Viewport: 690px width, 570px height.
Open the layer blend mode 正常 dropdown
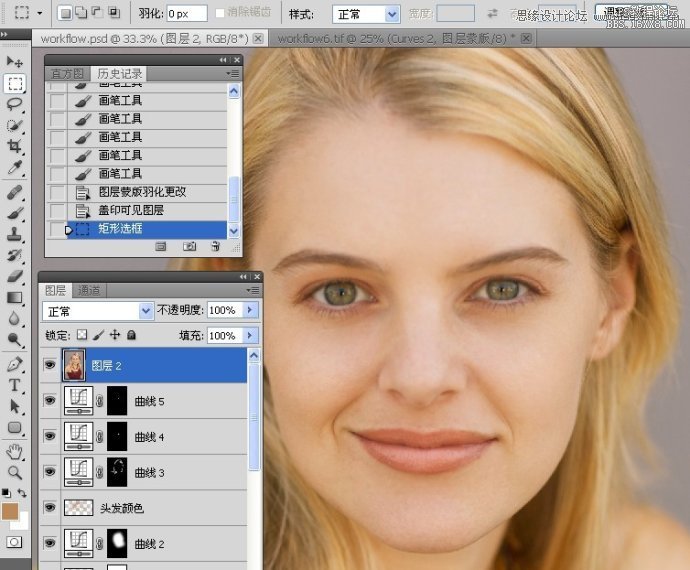(x=146, y=312)
